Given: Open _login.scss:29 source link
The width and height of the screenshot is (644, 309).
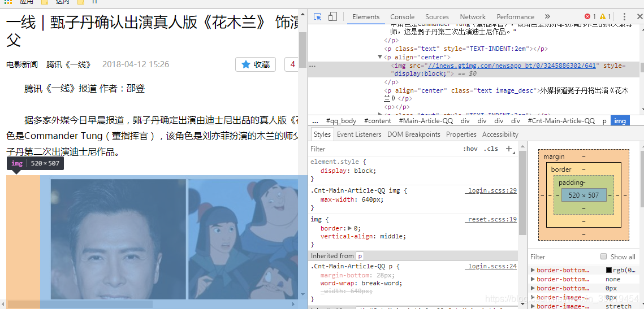Looking at the screenshot, I should [491, 190].
